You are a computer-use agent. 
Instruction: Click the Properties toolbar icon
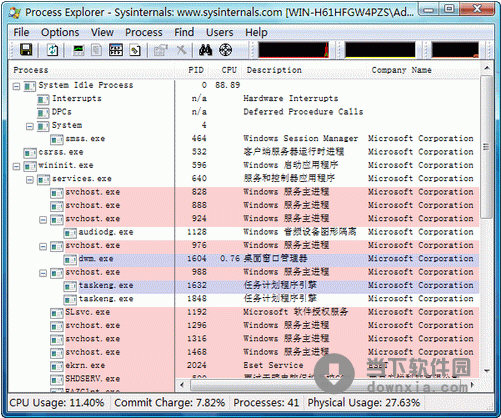160,50
